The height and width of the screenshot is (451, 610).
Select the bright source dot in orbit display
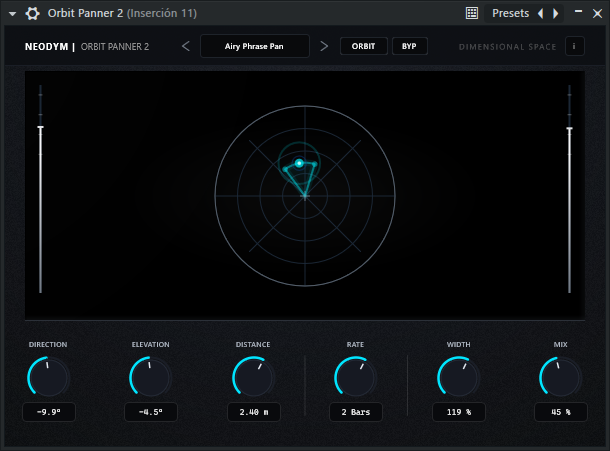click(299, 163)
